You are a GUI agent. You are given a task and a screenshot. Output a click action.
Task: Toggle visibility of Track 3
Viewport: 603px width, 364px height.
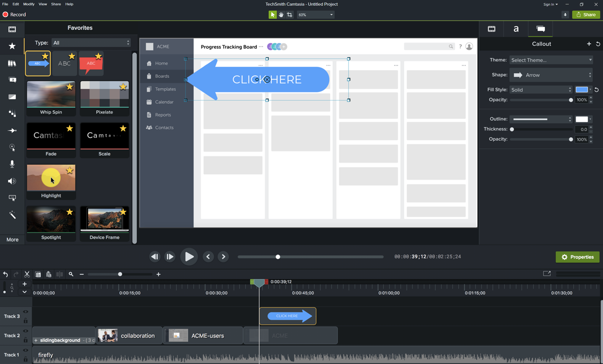tap(26, 311)
